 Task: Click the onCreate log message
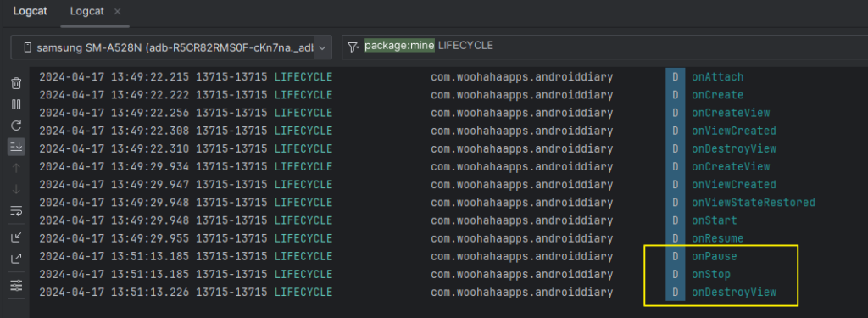click(x=717, y=95)
